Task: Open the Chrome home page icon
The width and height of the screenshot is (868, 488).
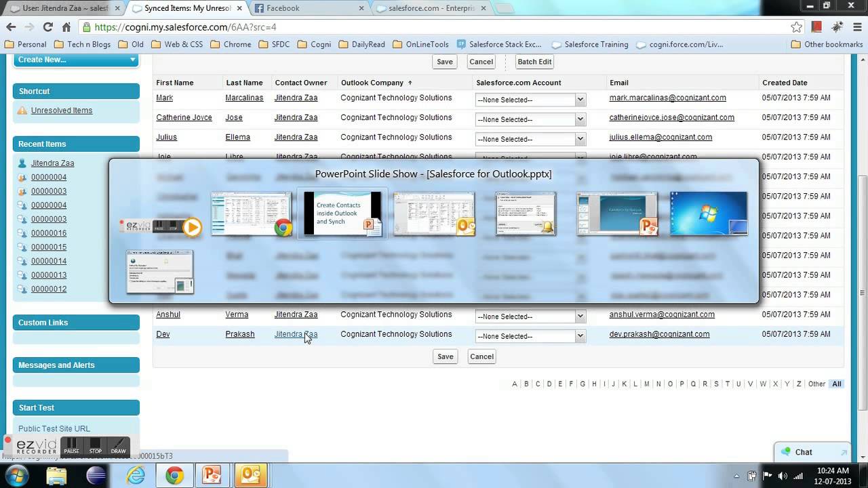Action: point(66,27)
